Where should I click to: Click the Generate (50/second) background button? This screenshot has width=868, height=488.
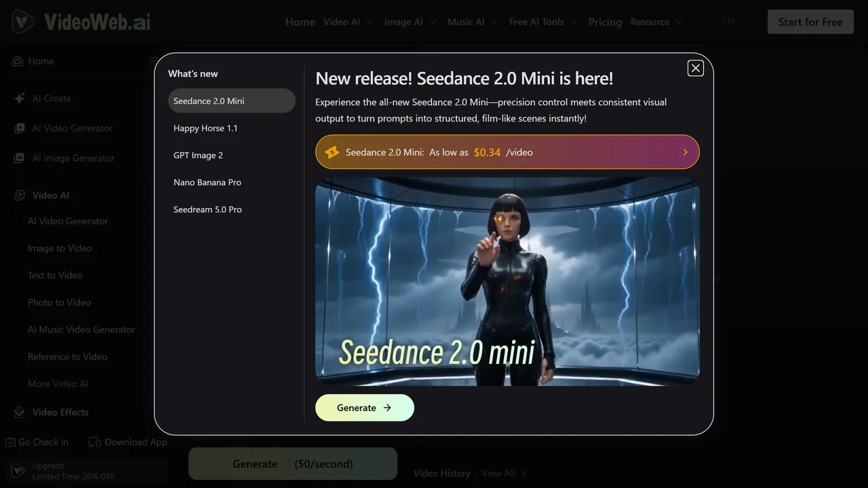[x=293, y=464]
